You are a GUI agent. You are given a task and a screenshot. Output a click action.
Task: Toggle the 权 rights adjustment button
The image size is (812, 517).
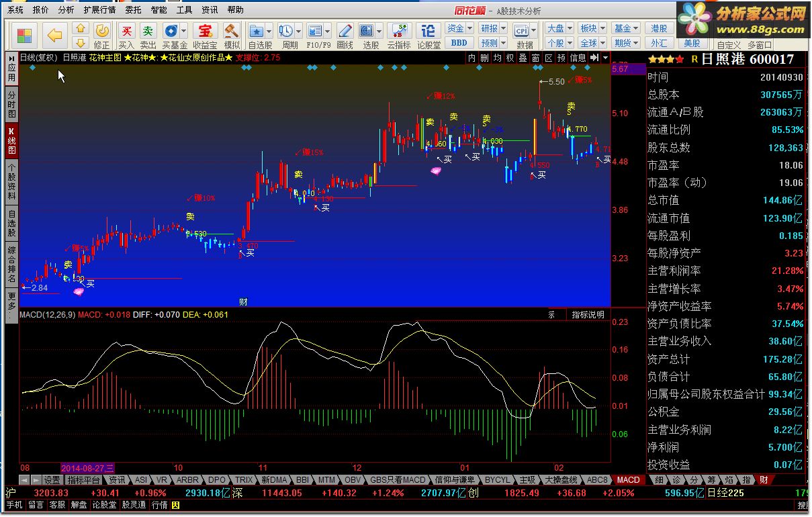coord(510,58)
